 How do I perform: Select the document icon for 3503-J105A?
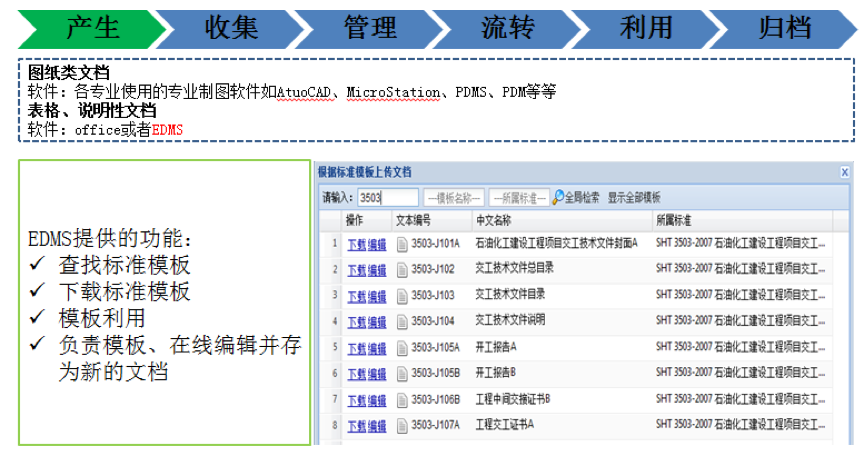pyautogui.click(x=402, y=348)
